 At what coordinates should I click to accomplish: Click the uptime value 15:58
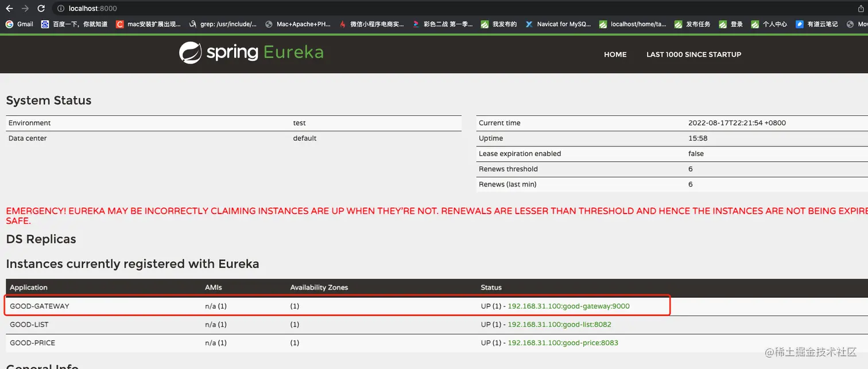[697, 138]
